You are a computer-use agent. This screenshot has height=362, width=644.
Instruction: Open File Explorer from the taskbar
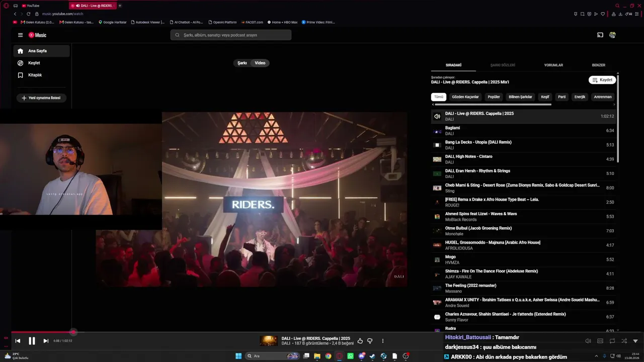coord(317,356)
